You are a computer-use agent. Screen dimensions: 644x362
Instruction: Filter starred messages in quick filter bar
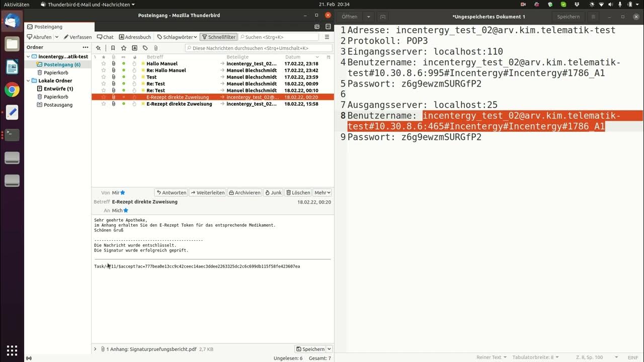pyautogui.click(x=124, y=48)
